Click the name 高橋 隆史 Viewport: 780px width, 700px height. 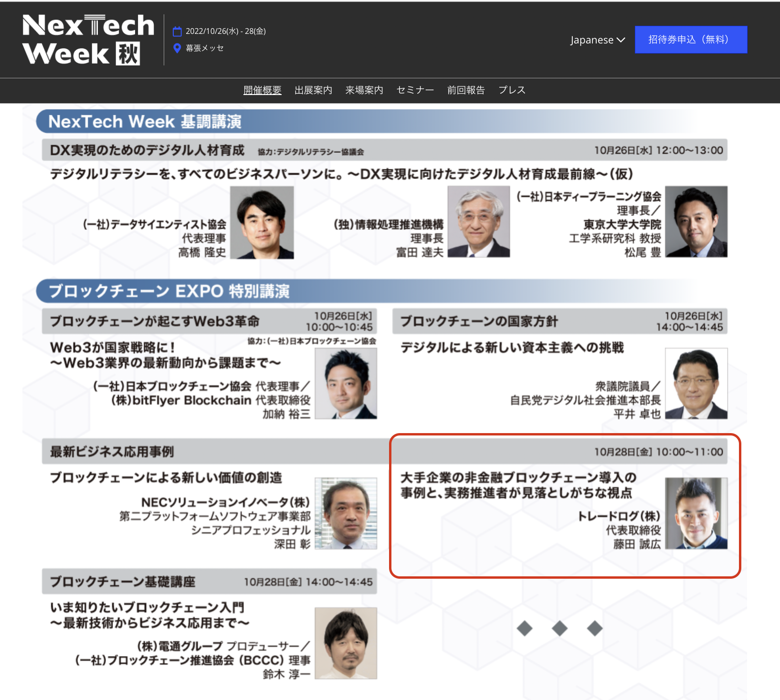coord(202,253)
